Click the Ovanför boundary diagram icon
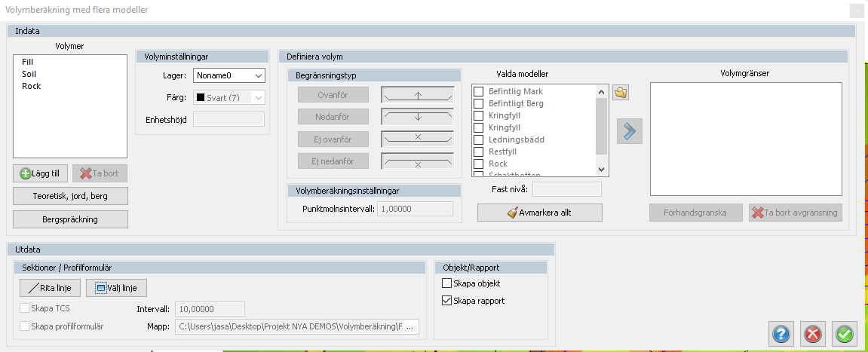The image size is (868, 352). point(417,95)
